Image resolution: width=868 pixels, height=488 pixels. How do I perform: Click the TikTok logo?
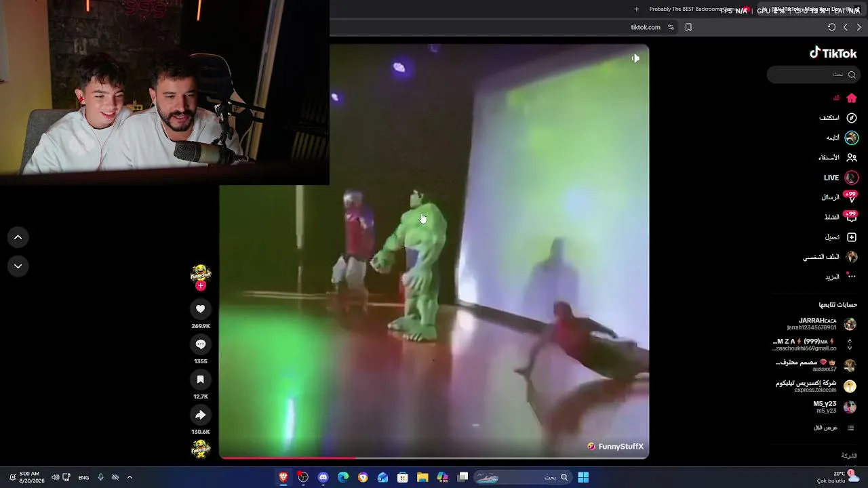pyautogui.click(x=833, y=53)
